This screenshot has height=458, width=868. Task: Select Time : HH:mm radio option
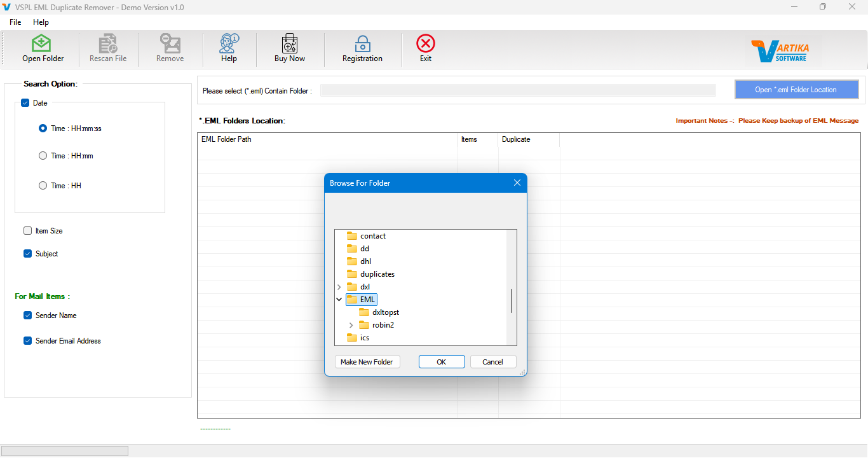point(43,156)
